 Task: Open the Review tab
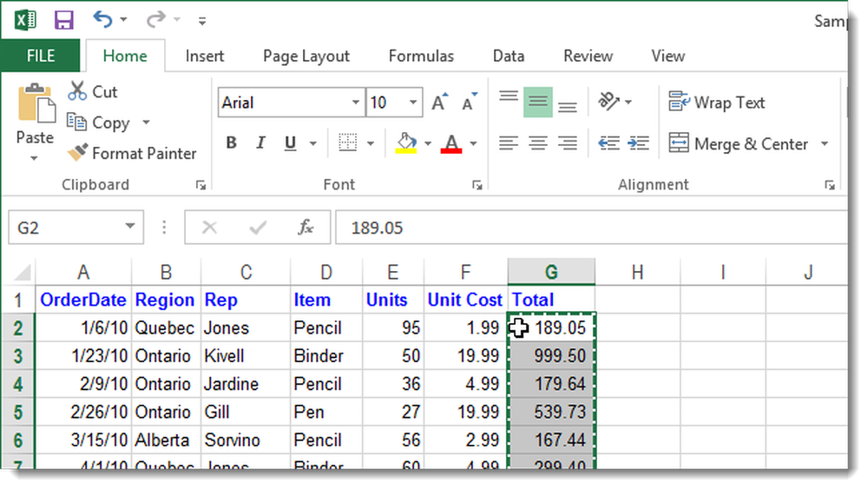[588, 56]
